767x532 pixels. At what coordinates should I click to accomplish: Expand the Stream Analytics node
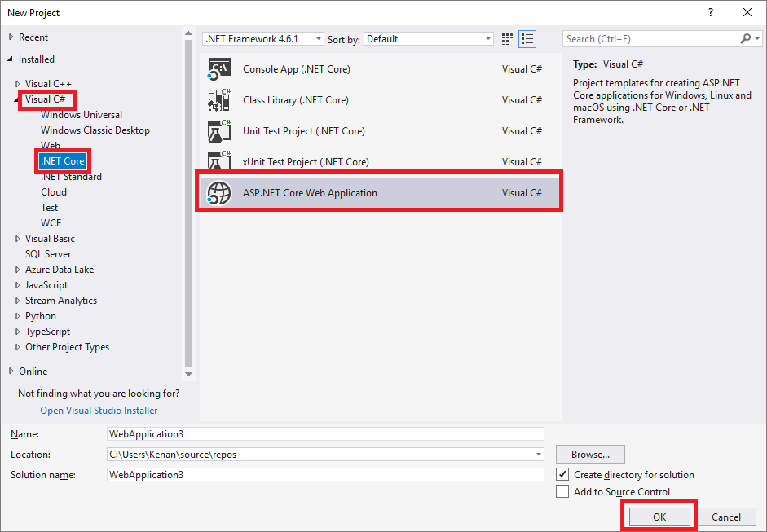(18, 301)
